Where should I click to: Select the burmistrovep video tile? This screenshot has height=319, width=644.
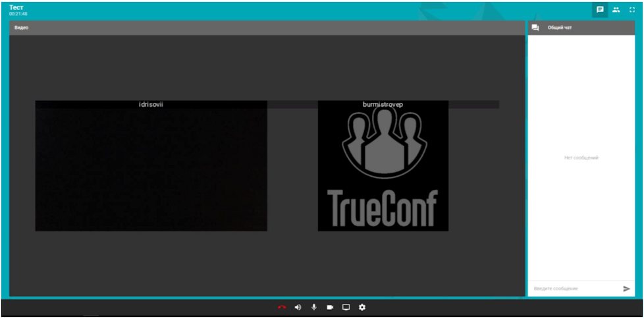tap(383, 165)
